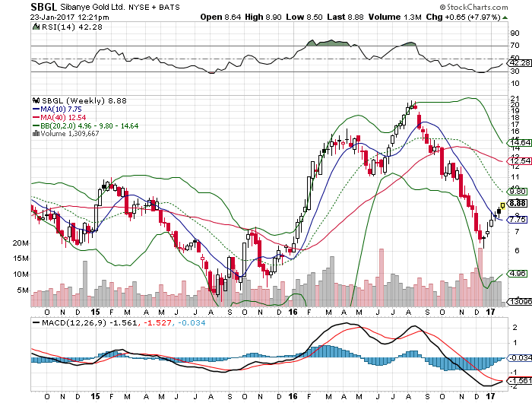The width and height of the screenshot is (532, 403).
Task: Click the 13096 volume axis tag
Action: (518, 303)
